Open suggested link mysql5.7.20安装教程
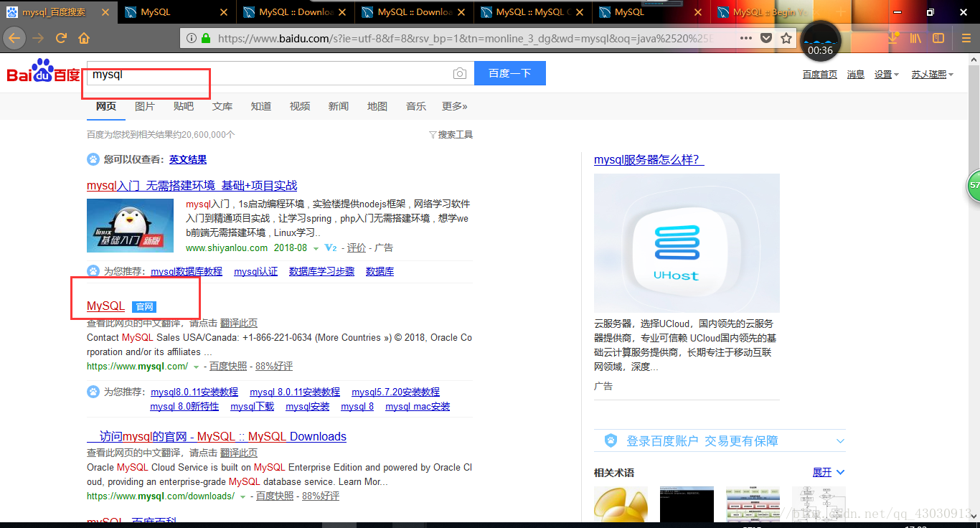The height and width of the screenshot is (528, 980). pyautogui.click(x=395, y=392)
